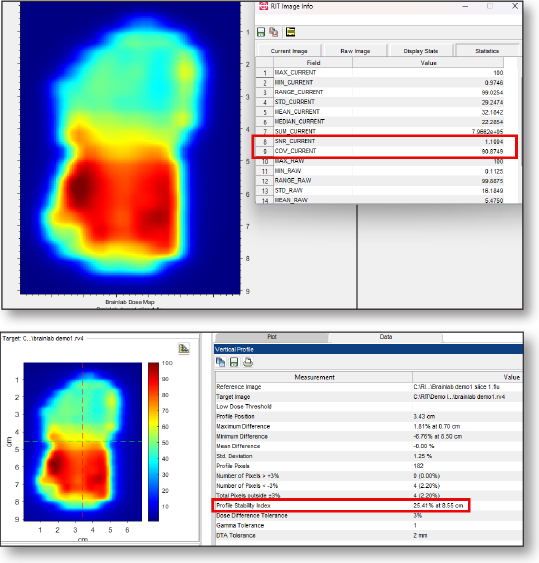Viewport: 539px width, 563px height.
Task: Click the RIT logo icon in Image Info title bar
Action: (x=264, y=6)
